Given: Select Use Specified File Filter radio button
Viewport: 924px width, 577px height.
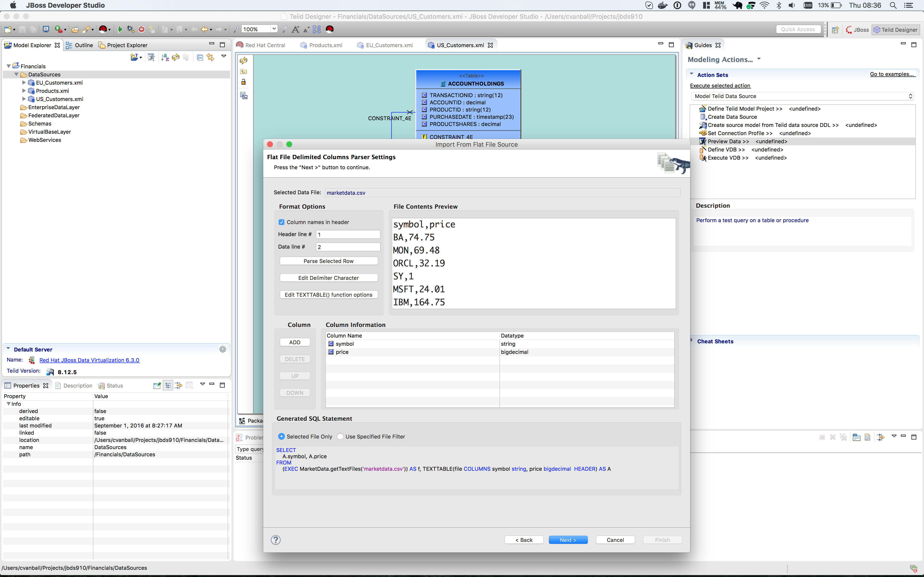Looking at the screenshot, I should tap(340, 437).
